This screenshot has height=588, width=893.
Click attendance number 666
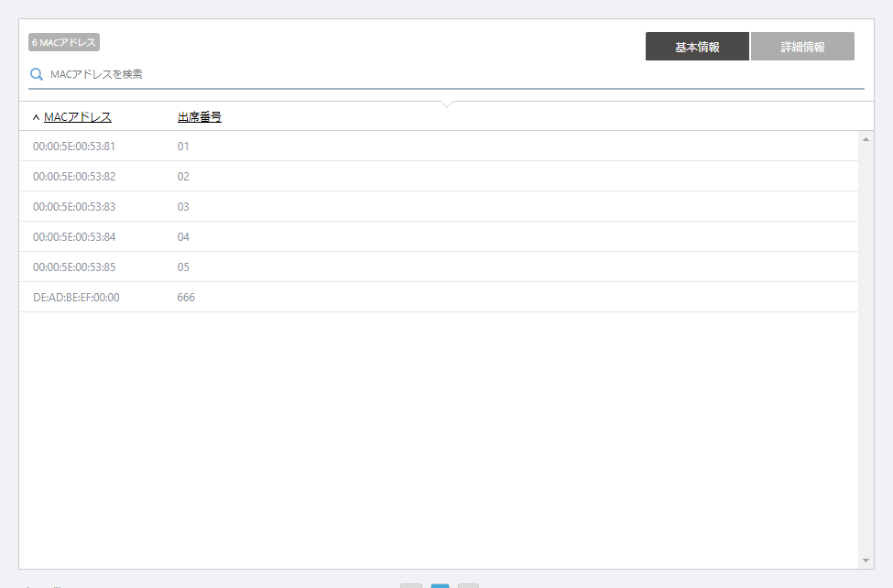(x=186, y=298)
